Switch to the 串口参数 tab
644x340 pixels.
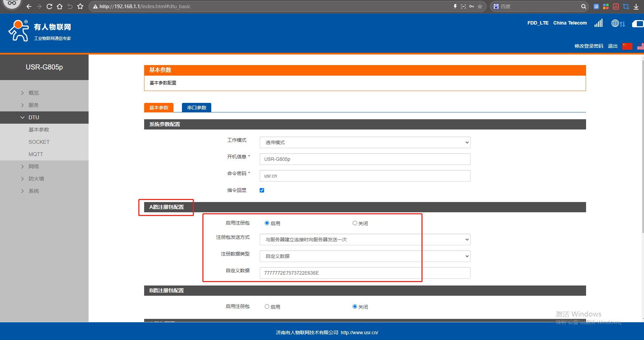197,108
